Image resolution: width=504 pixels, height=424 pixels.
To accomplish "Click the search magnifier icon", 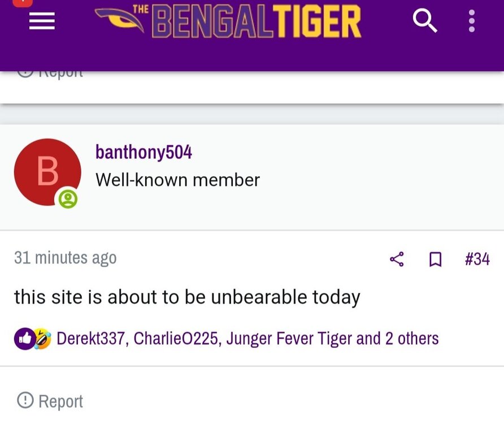I will (x=425, y=21).
